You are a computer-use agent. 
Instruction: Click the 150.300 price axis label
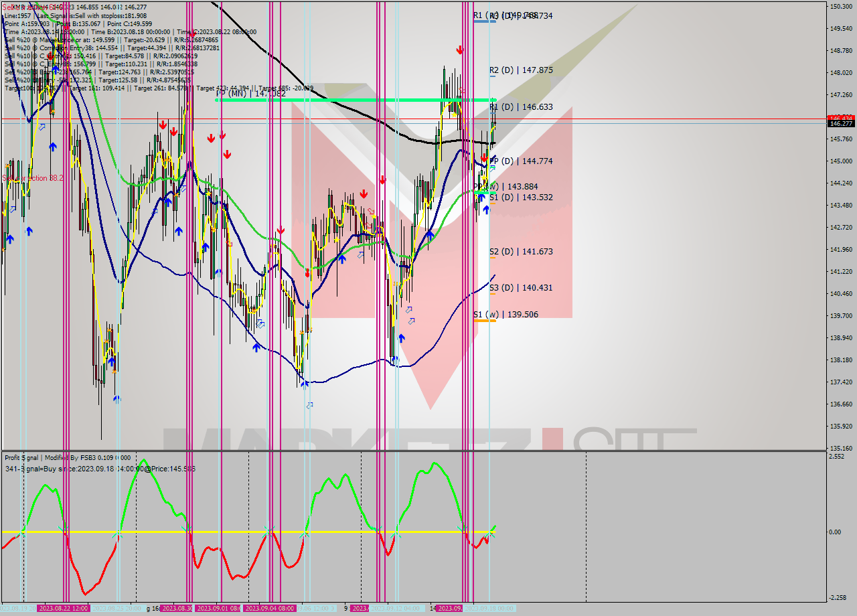pyautogui.click(x=840, y=6)
